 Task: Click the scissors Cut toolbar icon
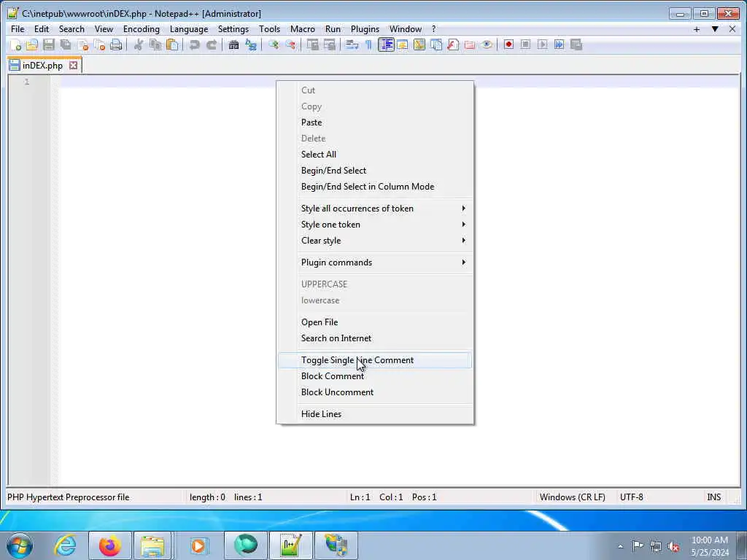[x=139, y=44]
